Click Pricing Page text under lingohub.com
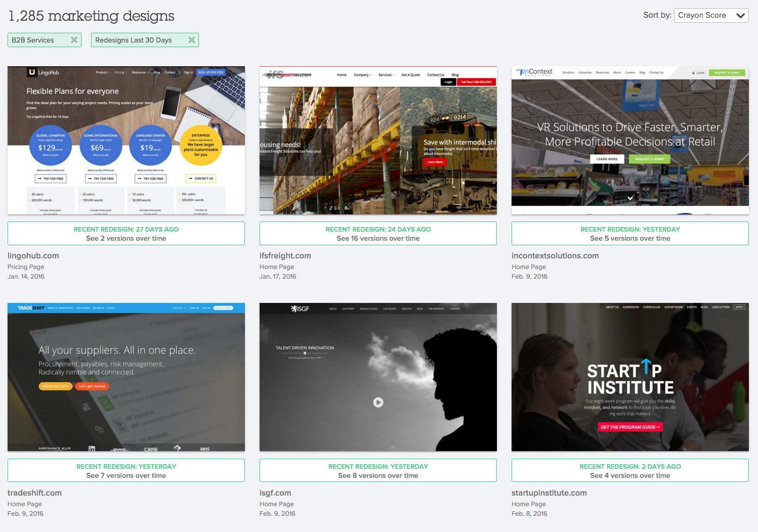This screenshot has height=532, width=758. (26, 267)
